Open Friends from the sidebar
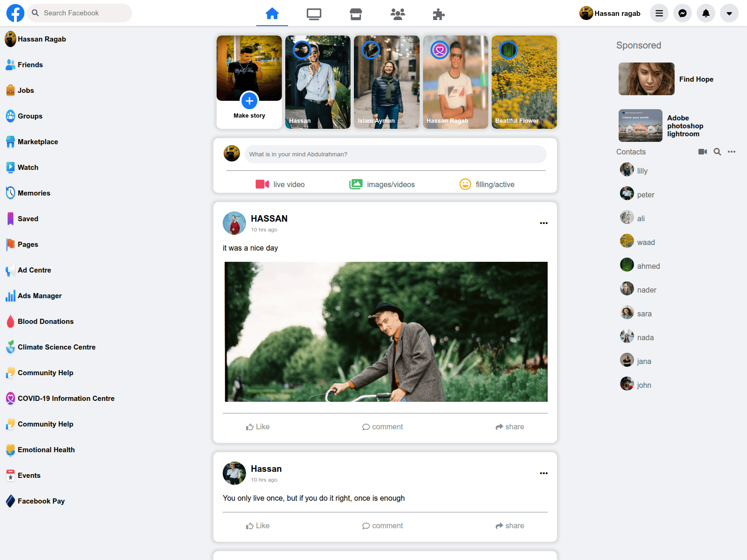 pos(24,65)
